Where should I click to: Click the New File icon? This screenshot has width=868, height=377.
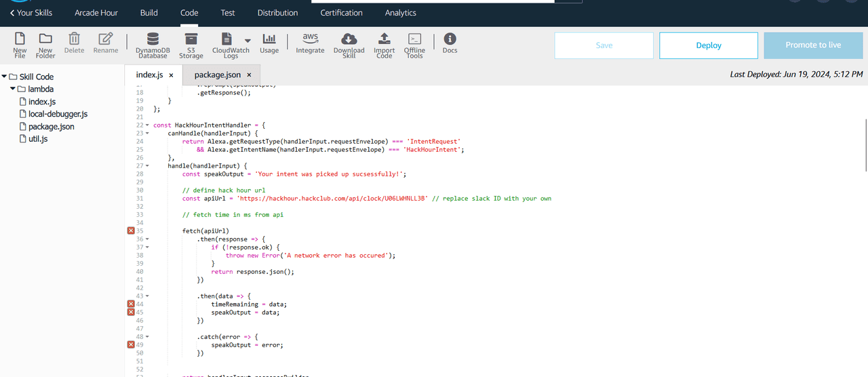[x=20, y=39]
